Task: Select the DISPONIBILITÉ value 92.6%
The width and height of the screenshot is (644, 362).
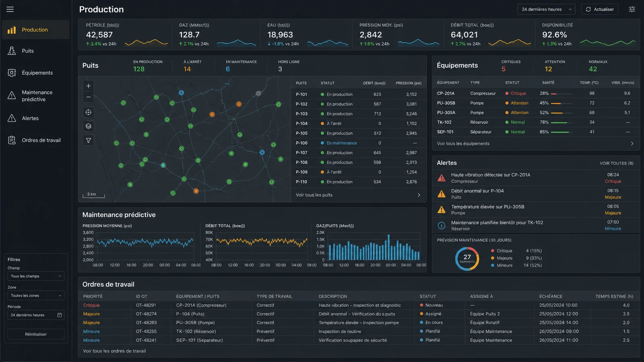Action: [x=554, y=35]
